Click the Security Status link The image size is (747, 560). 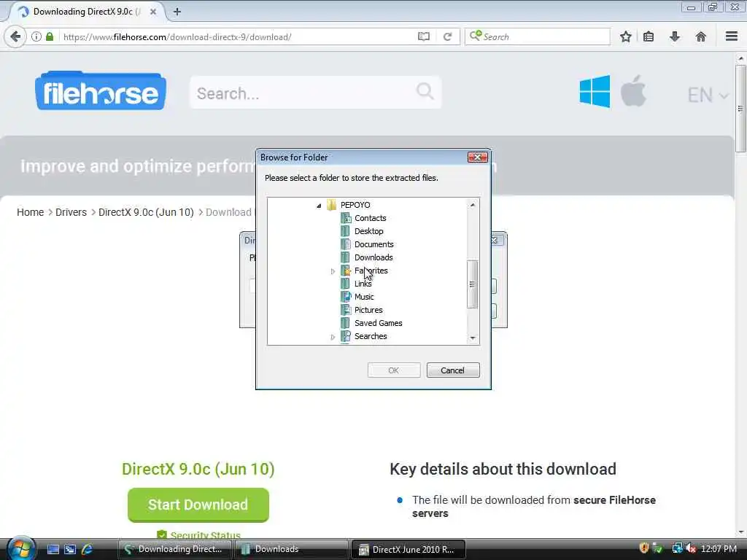click(x=205, y=534)
